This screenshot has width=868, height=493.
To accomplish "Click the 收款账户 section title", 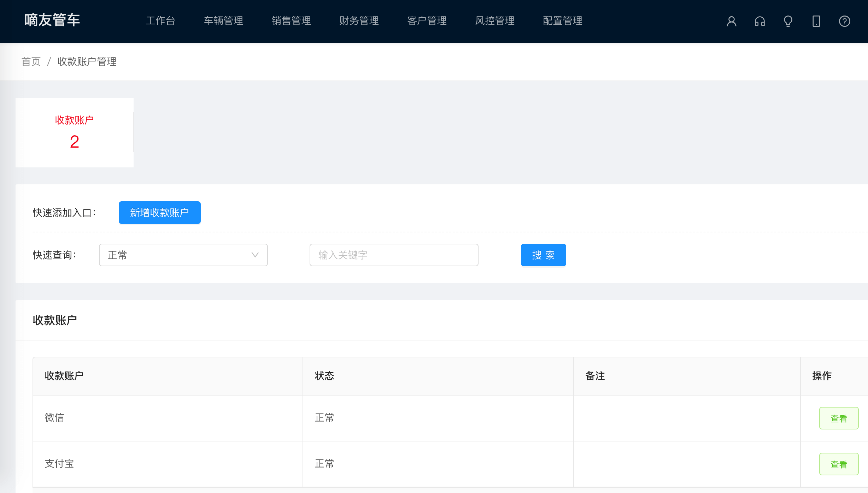I will (x=55, y=320).
